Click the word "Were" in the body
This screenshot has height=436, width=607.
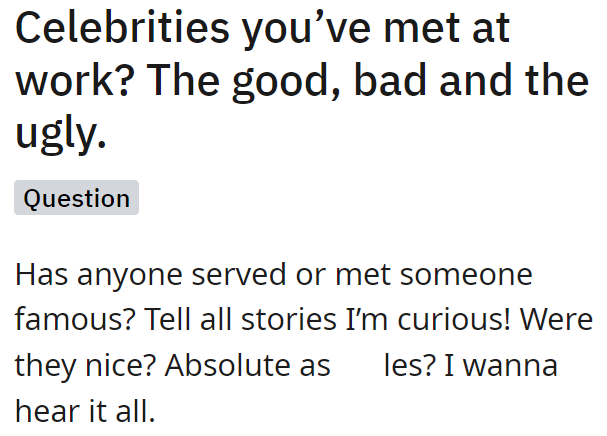[x=557, y=320]
